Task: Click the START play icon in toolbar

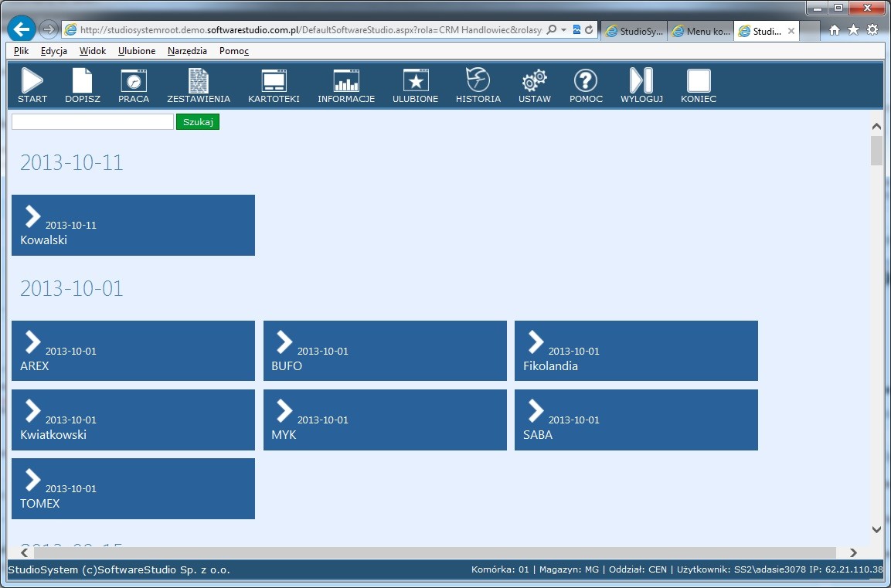Action: pos(32,81)
